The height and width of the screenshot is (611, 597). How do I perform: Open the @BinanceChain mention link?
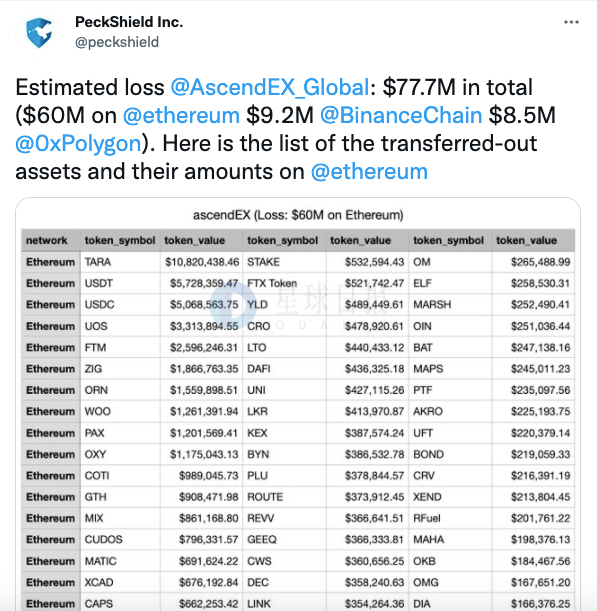[x=401, y=115]
